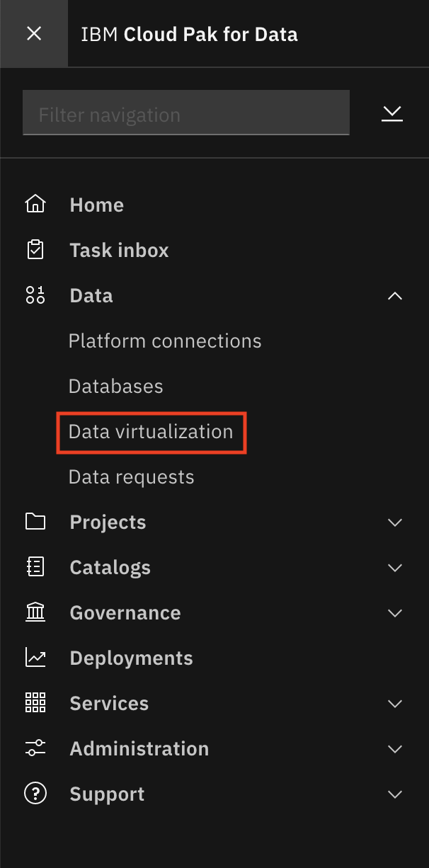The image size is (429, 868).
Task: Expand the Projects section
Action: (394, 522)
